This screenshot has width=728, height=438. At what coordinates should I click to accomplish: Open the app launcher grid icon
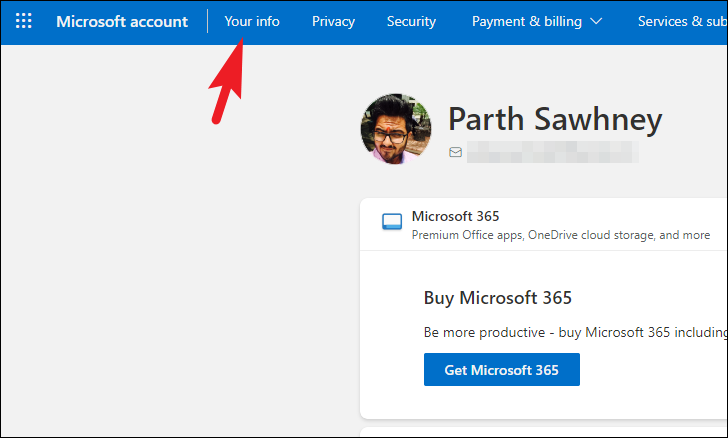click(24, 21)
